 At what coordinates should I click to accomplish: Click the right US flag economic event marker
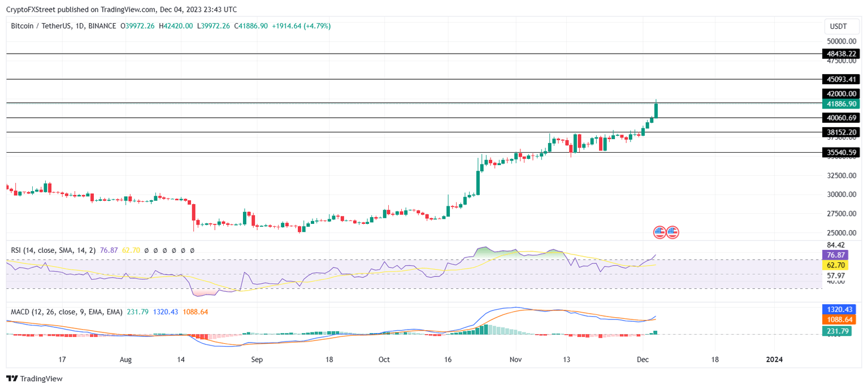click(672, 232)
